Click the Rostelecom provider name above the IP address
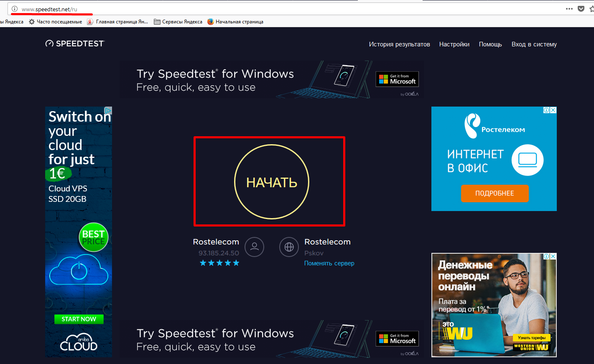The image size is (594, 364). [x=216, y=242]
